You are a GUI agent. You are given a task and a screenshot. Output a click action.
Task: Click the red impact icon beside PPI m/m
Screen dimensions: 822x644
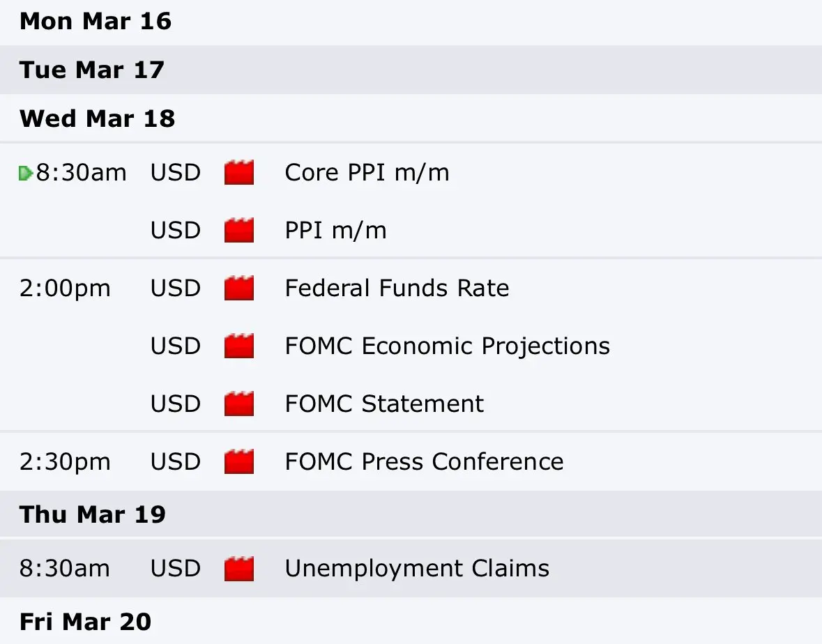tap(239, 231)
